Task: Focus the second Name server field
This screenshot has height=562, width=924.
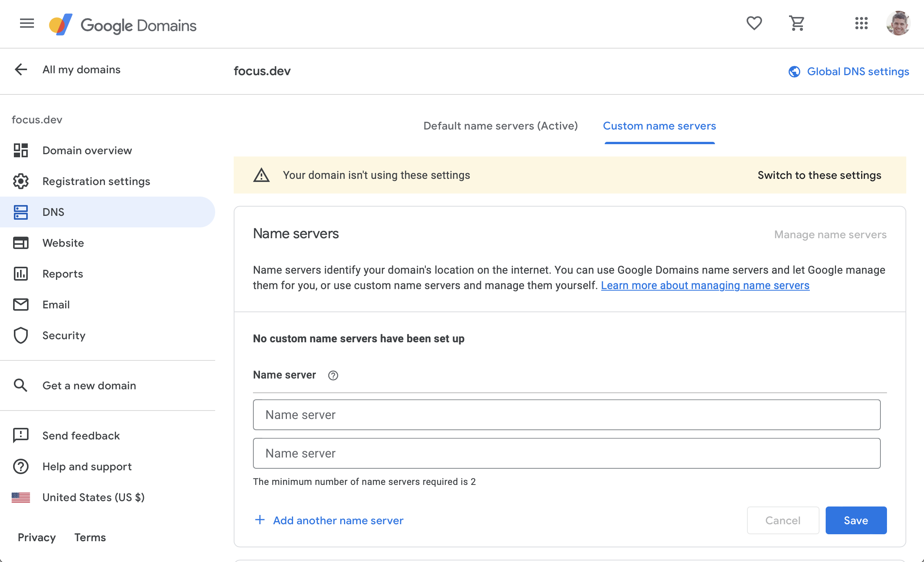Action: (567, 453)
